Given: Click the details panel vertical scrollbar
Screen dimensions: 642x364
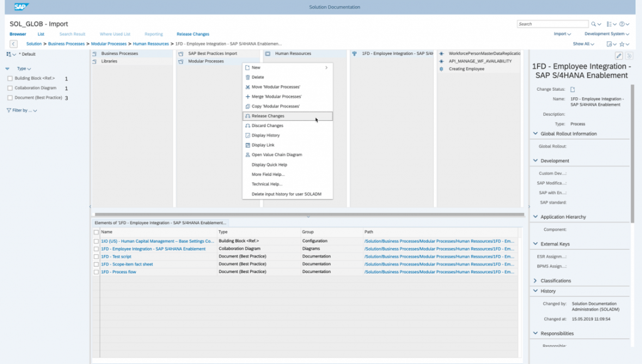Looking at the screenshot, I should 633,153.
